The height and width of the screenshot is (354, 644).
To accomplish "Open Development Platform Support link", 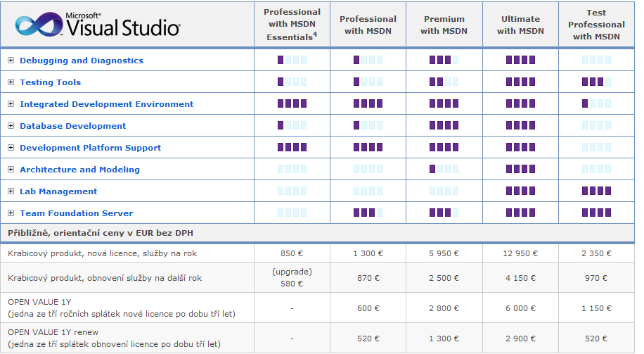I will tap(91, 148).
